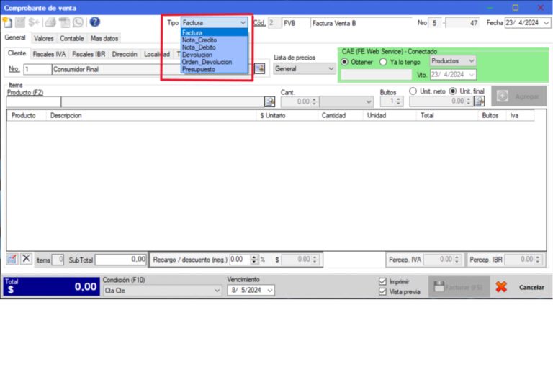This screenshot has height=392, width=553.
Task: Select Nota_Debito in the Tipo list
Action: click(215, 47)
